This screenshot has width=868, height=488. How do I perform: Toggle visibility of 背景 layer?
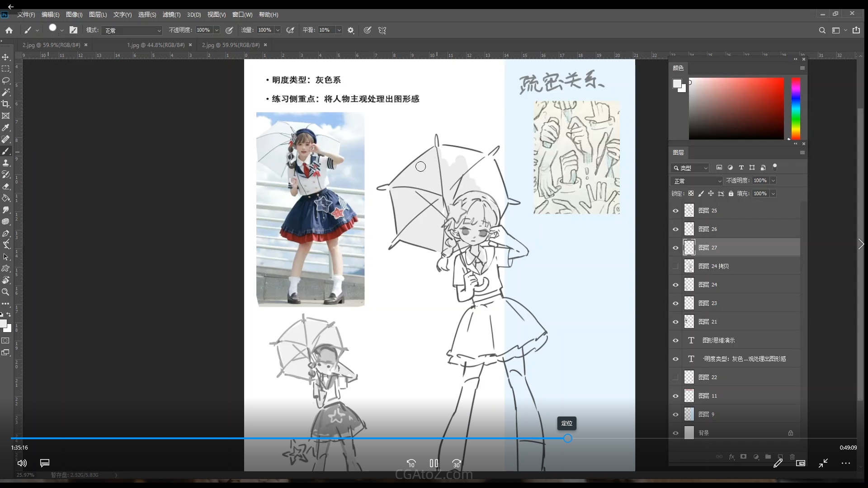(x=675, y=433)
